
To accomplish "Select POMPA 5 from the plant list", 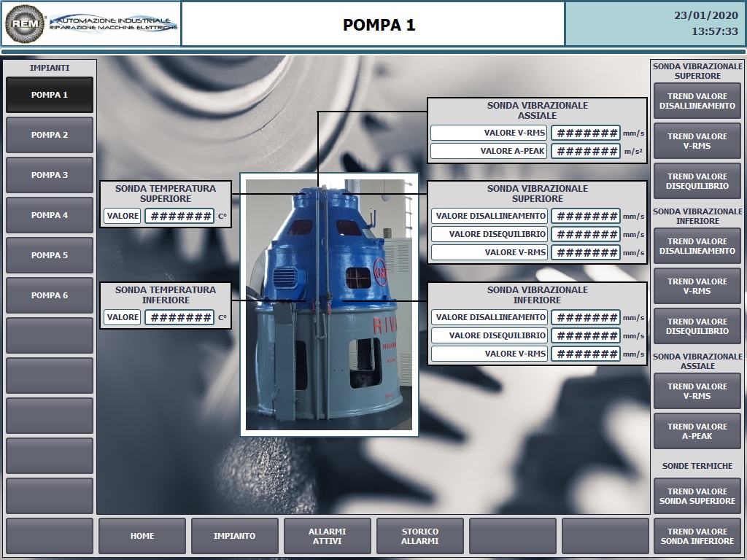I will click(x=50, y=254).
